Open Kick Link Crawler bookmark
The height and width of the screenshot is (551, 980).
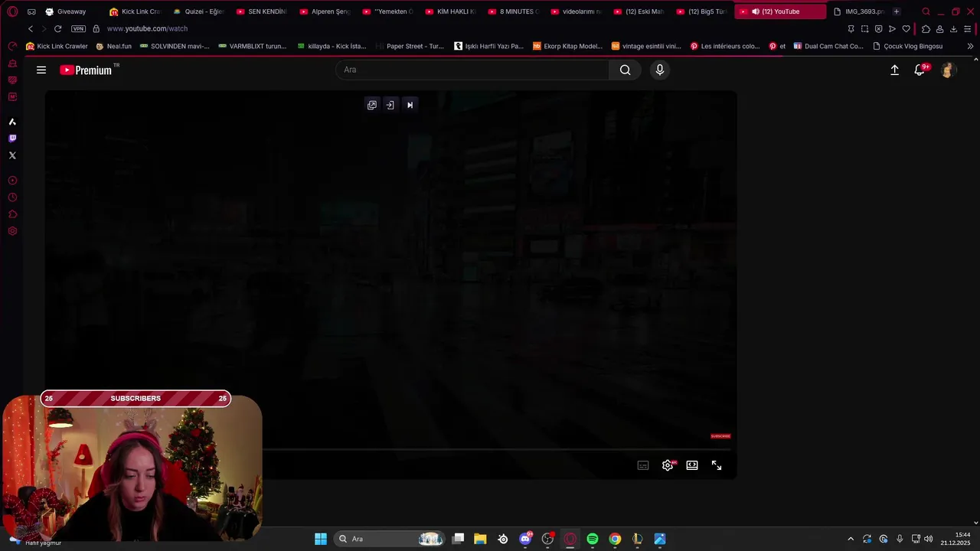57,46
